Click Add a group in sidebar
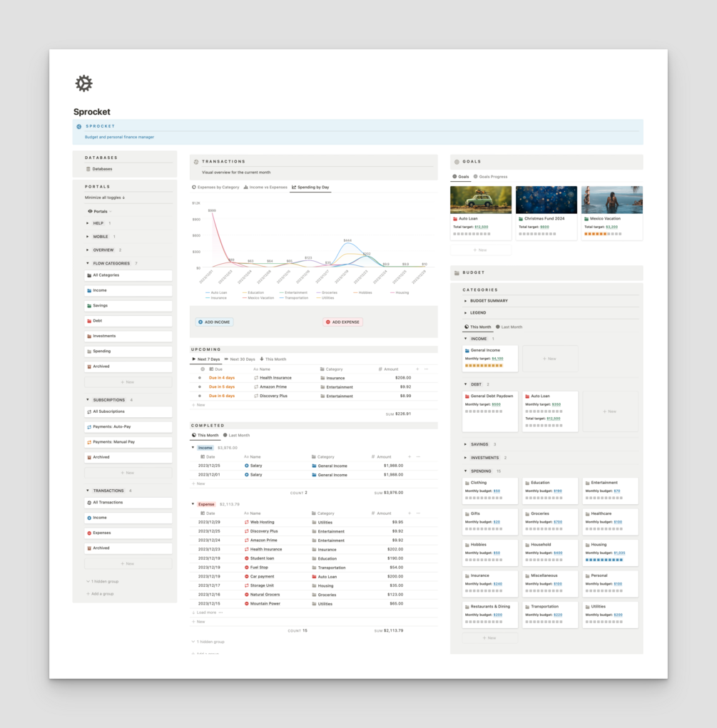 click(100, 594)
